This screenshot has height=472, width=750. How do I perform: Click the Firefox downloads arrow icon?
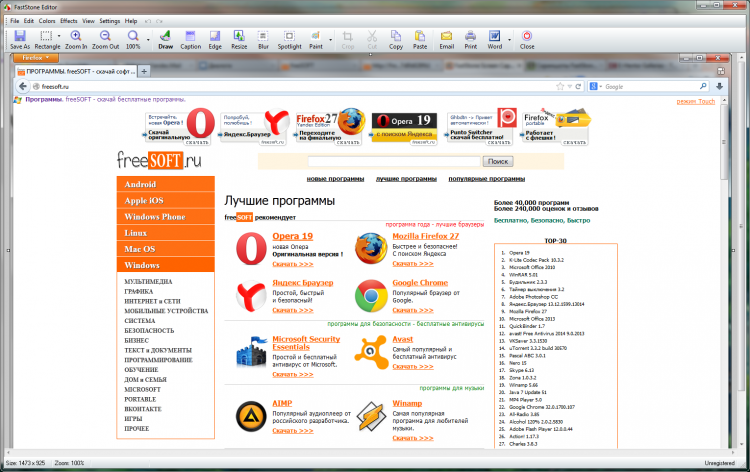719,87
